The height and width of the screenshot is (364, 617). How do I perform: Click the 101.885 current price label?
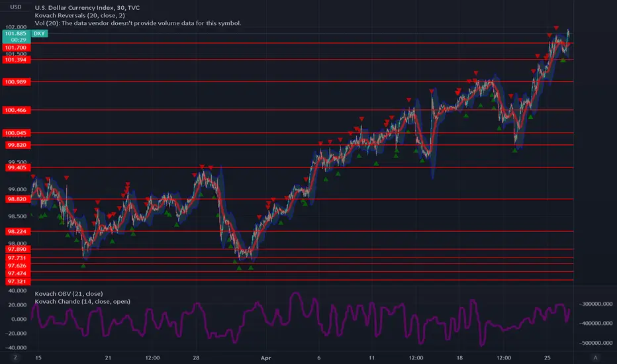(16, 34)
